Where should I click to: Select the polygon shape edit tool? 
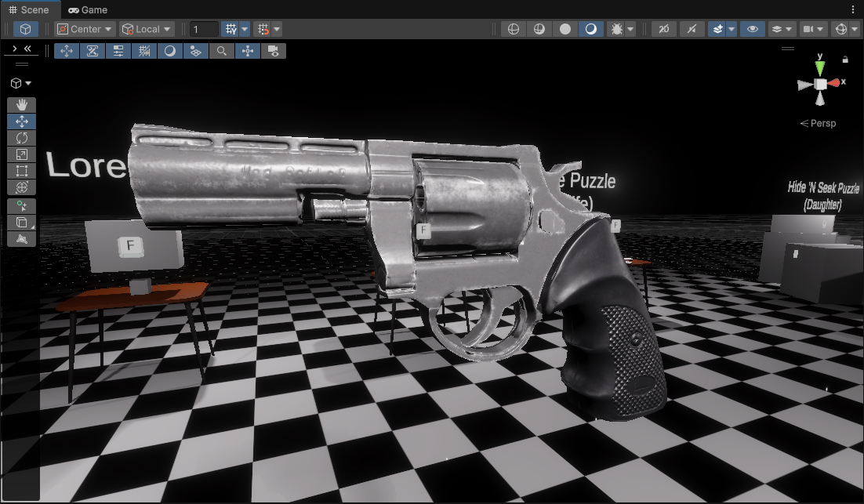(21, 239)
